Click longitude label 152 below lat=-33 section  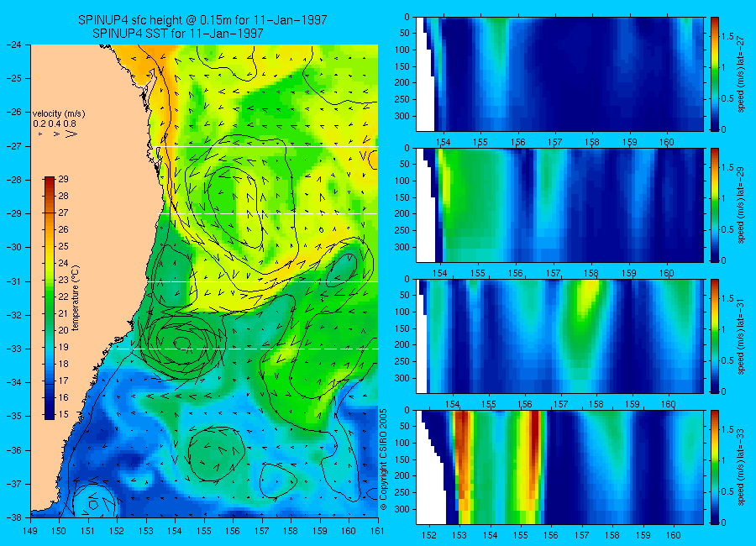(428, 535)
